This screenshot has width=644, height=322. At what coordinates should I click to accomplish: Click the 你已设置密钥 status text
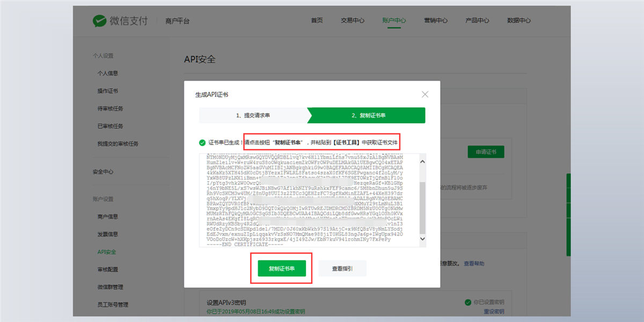488,303
